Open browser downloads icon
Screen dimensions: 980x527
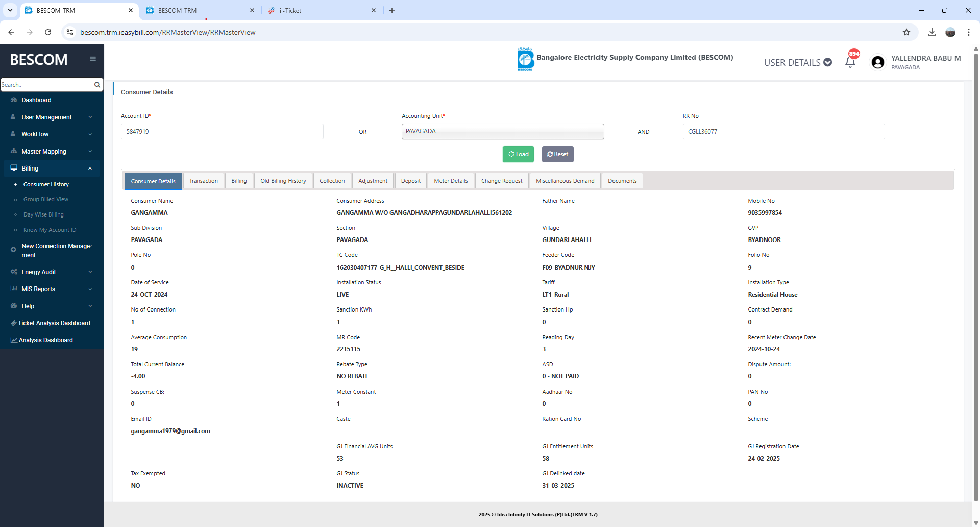(x=932, y=32)
